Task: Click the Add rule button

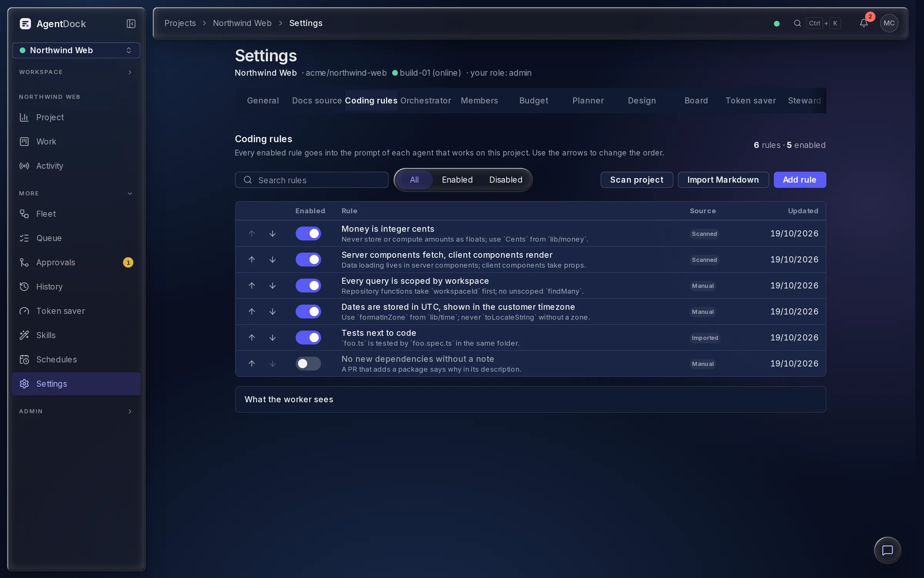Action: pyautogui.click(x=800, y=180)
